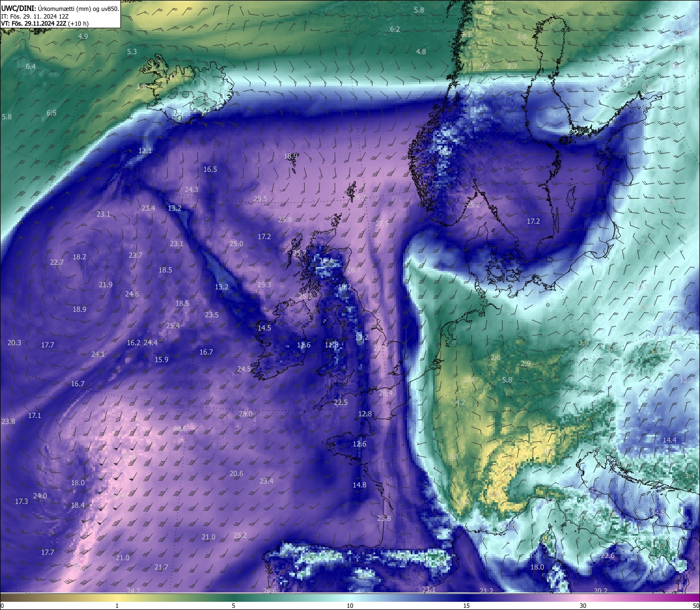
Task: Click the map value '21.9' on the map
Action: tap(106, 285)
